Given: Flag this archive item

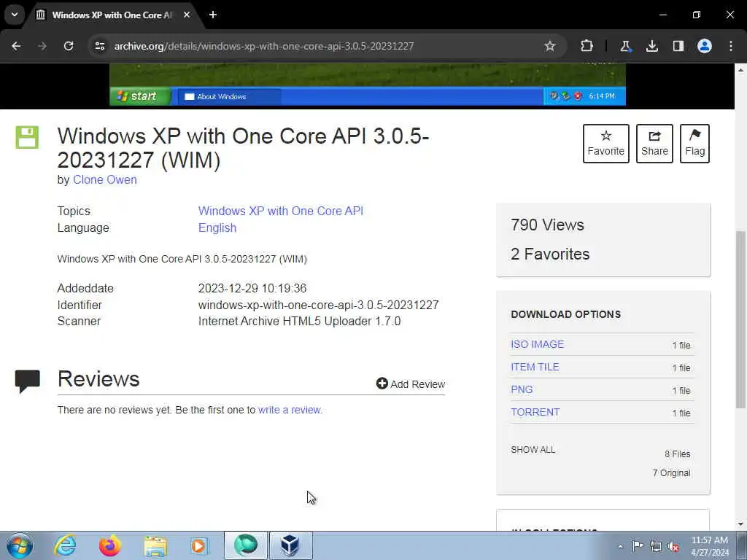Looking at the screenshot, I should pos(694,144).
